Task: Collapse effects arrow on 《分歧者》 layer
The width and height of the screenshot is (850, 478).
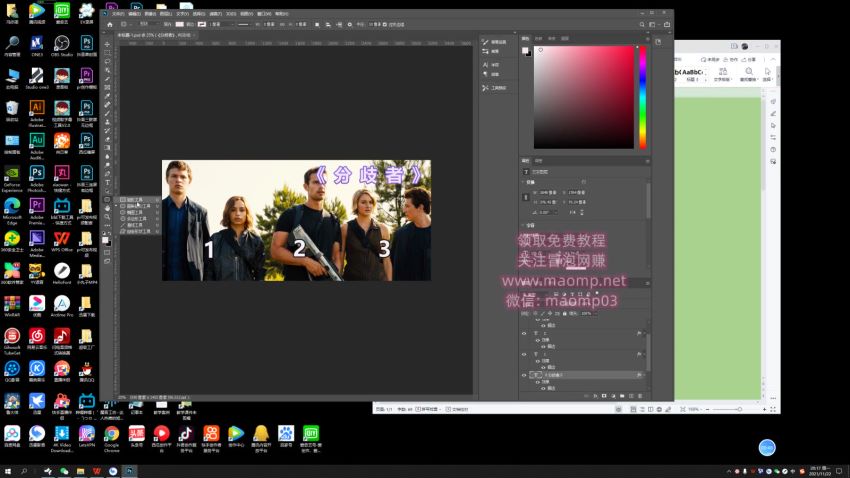Action: click(x=644, y=375)
